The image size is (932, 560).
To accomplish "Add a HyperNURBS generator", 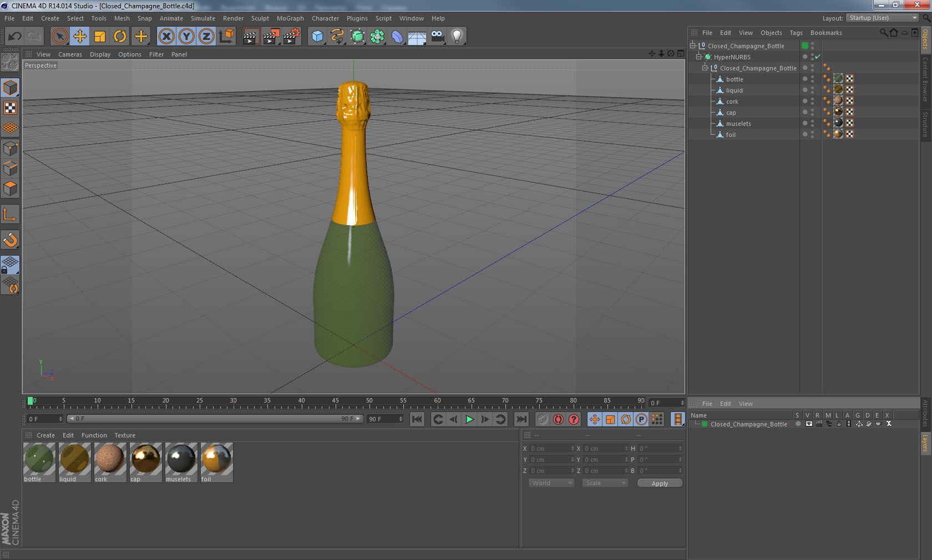I will tap(357, 37).
